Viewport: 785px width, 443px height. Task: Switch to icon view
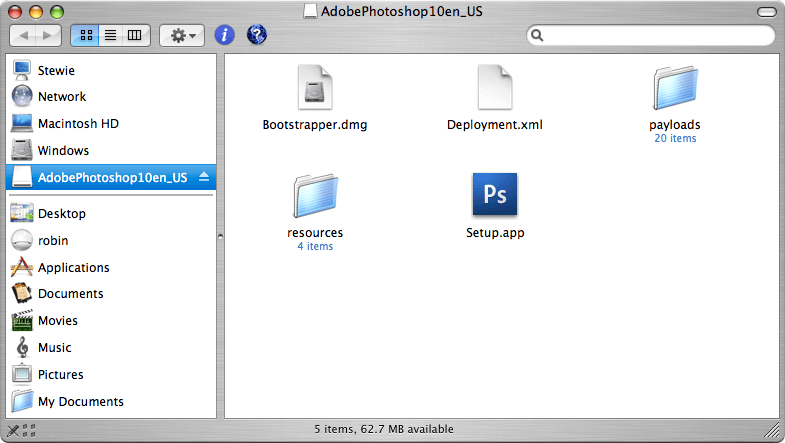[x=86, y=35]
